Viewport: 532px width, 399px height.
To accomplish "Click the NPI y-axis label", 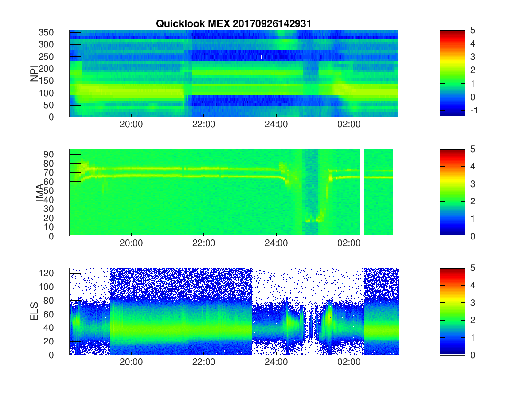I will click(34, 74).
